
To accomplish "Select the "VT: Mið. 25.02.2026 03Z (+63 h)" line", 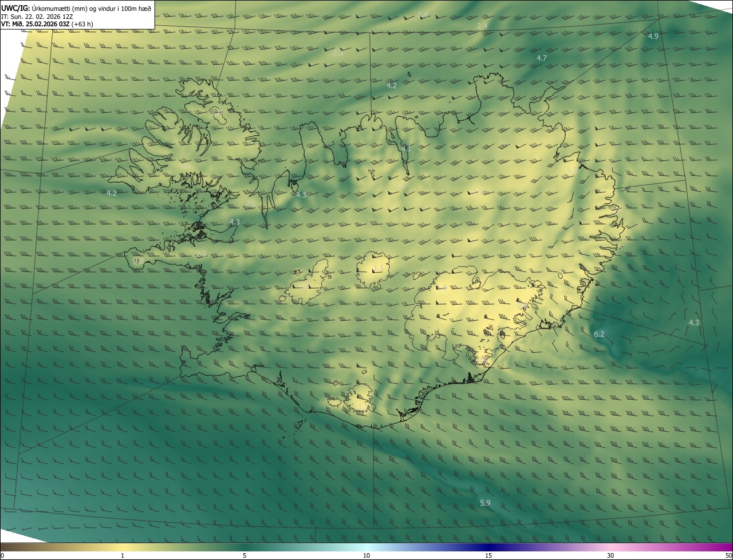I will (47, 24).
